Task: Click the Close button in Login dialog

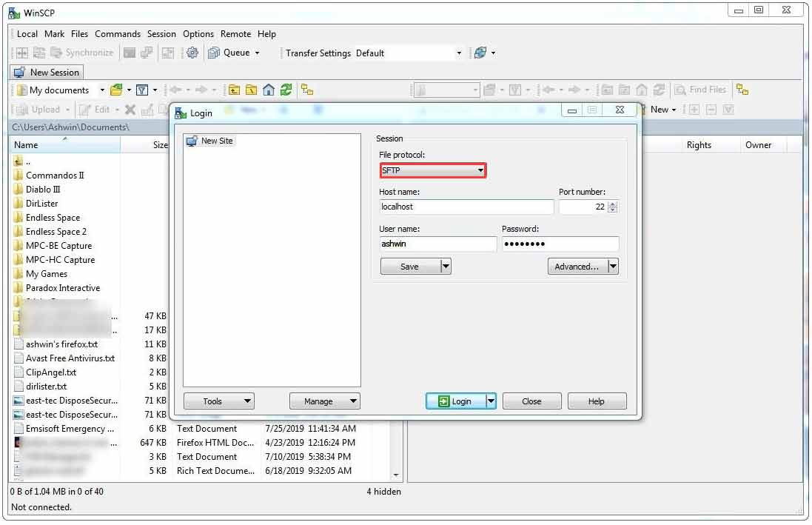Action: (532, 401)
